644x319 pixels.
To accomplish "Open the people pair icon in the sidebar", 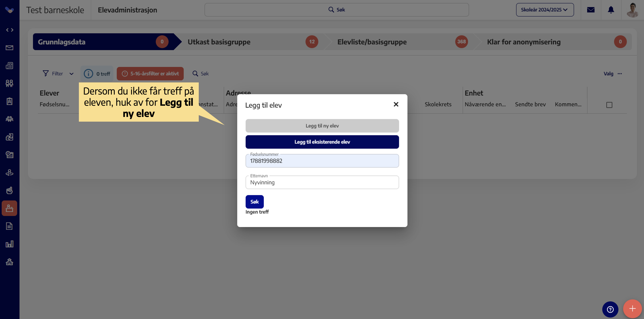I will [9, 83].
